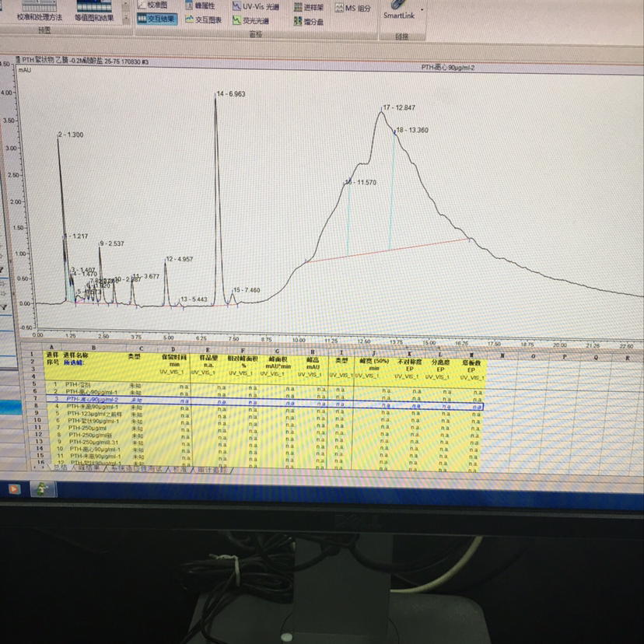The width and height of the screenshot is (644, 644).
Task: Select peak label 16 - 11.570
Action: click(x=361, y=182)
